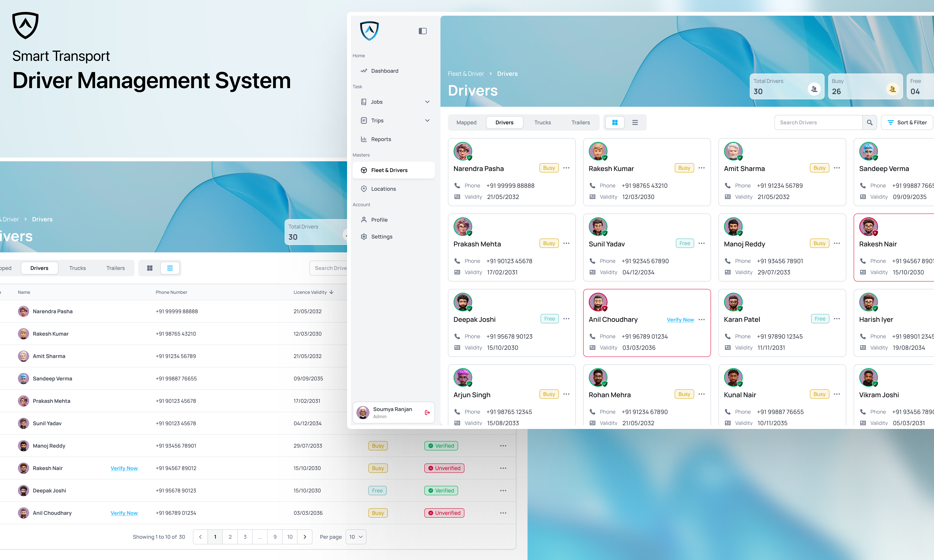
Task: Click the Total Drivers card icon
Action: tap(814, 89)
